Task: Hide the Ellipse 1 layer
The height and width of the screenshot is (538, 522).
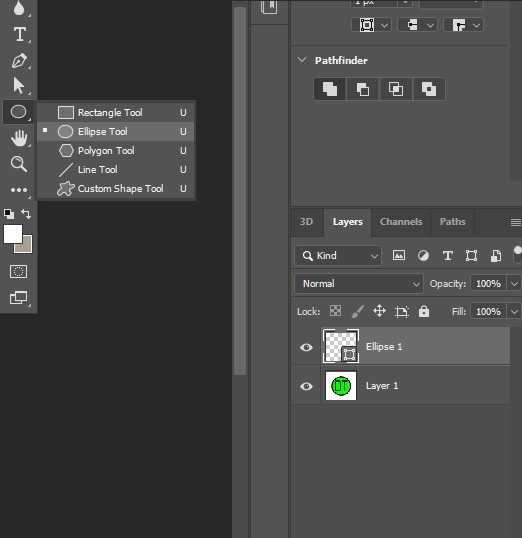Action: [306, 347]
